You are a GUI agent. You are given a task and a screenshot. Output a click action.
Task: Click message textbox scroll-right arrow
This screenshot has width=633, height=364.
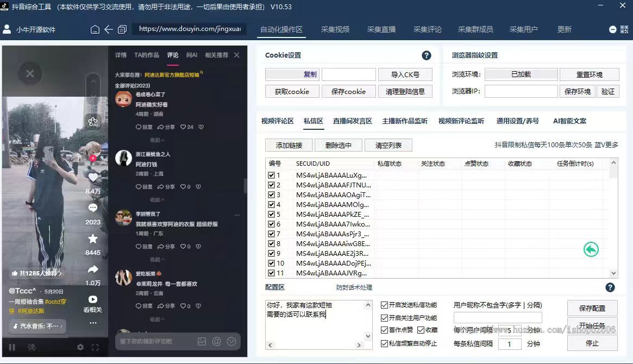click(x=359, y=345)
